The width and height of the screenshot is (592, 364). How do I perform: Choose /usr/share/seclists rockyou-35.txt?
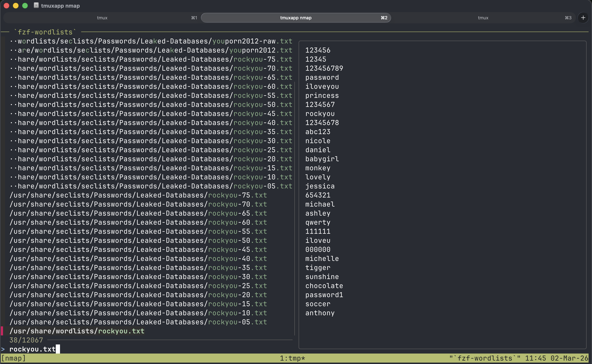(x=138, y=268)
